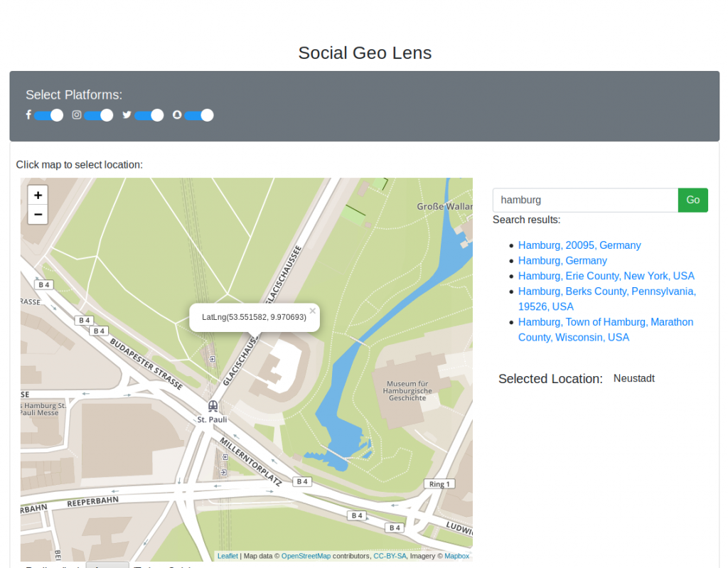The width and height of the screenshot is (728, 568).
Task: Click the Selected Location label
Action: point(550,379)
